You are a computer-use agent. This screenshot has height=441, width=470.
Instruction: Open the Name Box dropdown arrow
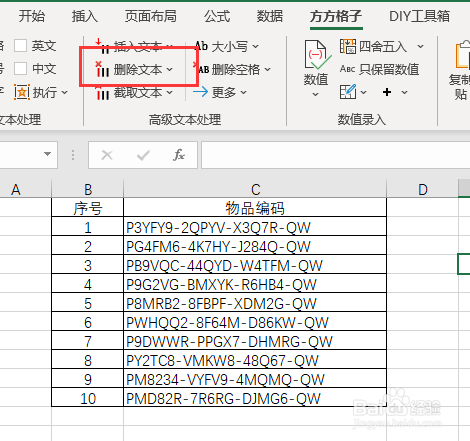pos(48,154)
